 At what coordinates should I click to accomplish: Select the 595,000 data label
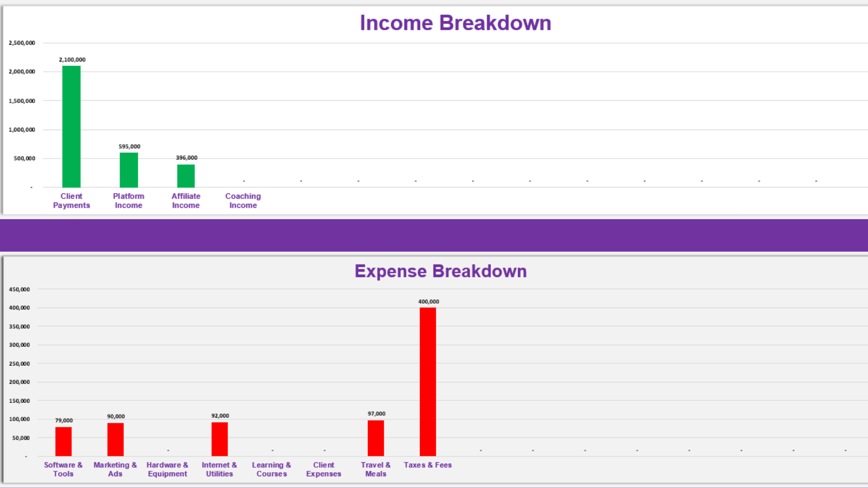[x=129, y=146]
